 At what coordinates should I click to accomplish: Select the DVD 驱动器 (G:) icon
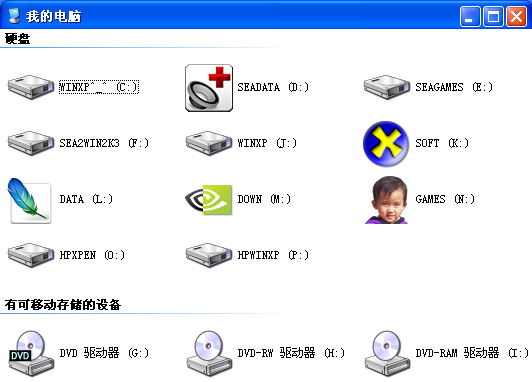31,354
